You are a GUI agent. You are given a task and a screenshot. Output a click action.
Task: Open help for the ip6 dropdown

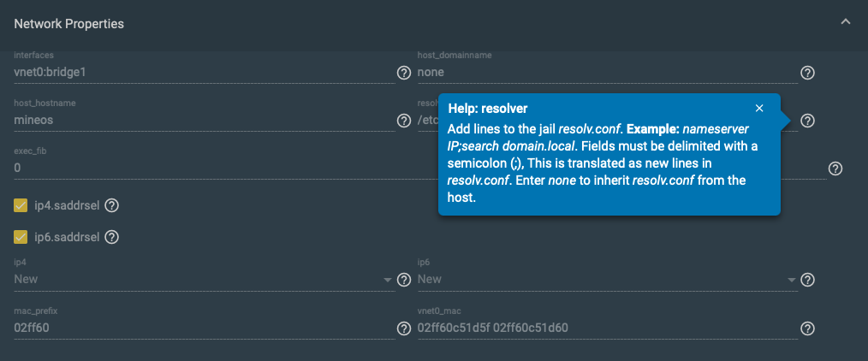(x=807, y=280)
